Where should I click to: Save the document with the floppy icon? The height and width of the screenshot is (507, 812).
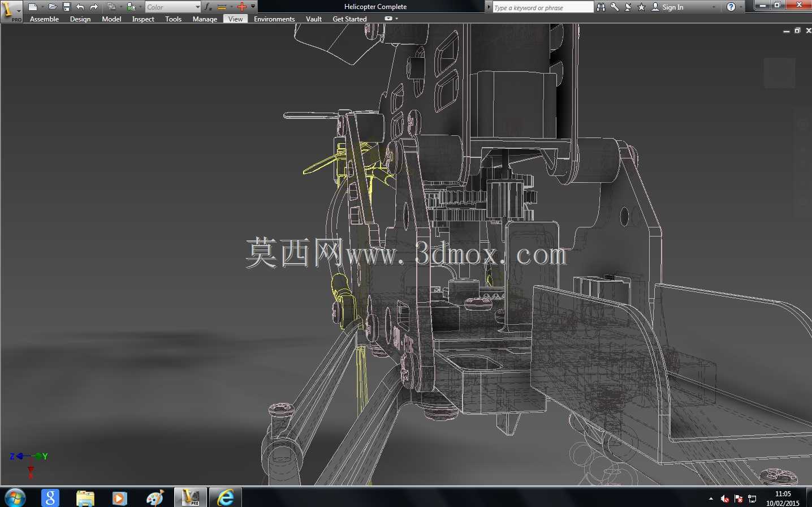point(67,7)
